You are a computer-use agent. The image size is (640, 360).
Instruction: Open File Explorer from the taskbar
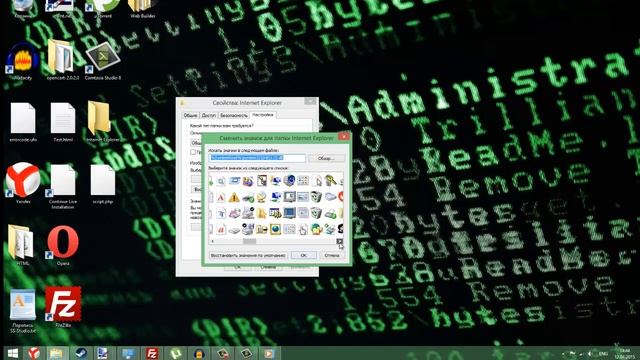click(x=56, y=353)
